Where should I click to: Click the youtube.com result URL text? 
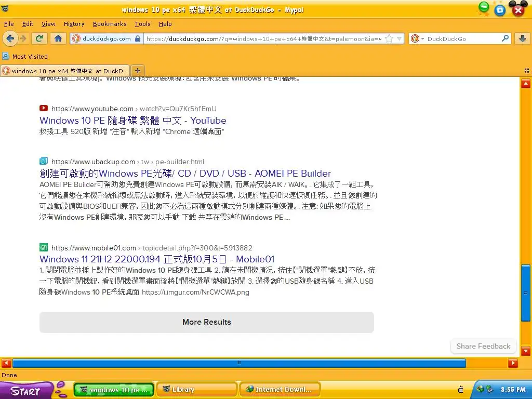click(134, 109)
